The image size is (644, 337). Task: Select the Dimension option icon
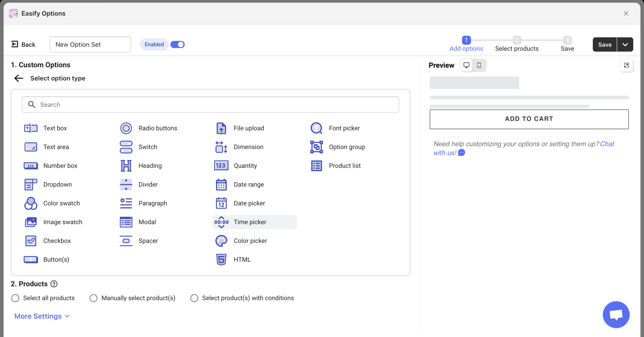221,147
